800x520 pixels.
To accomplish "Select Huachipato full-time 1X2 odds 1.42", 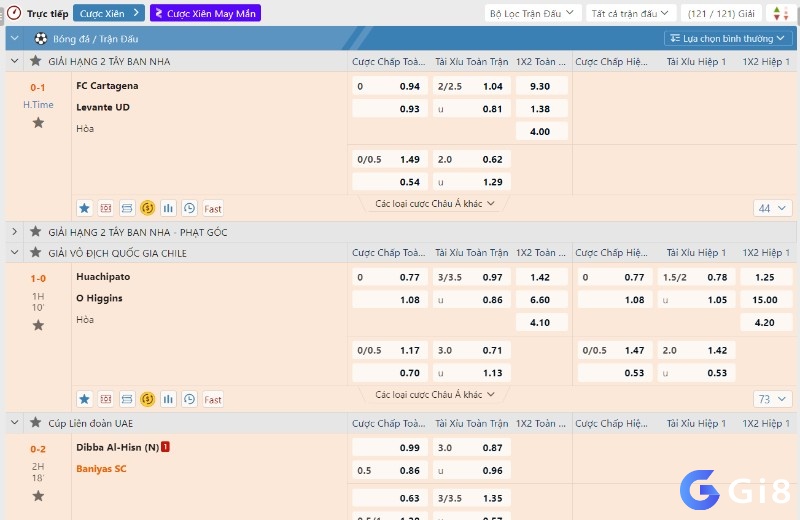I will tap(541, 277).
